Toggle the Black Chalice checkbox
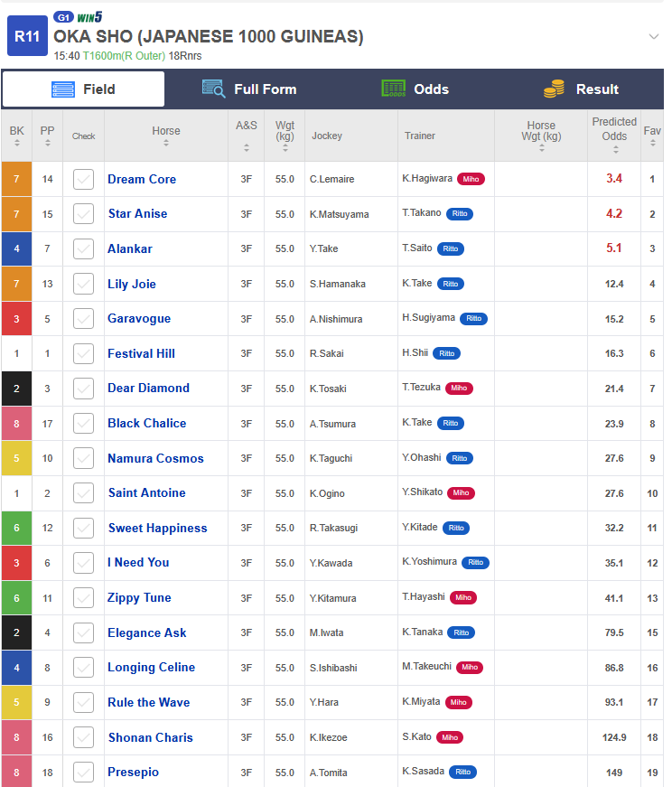Image resolution: width=672 pixels, height=787 pixels. tap(83, 424)
